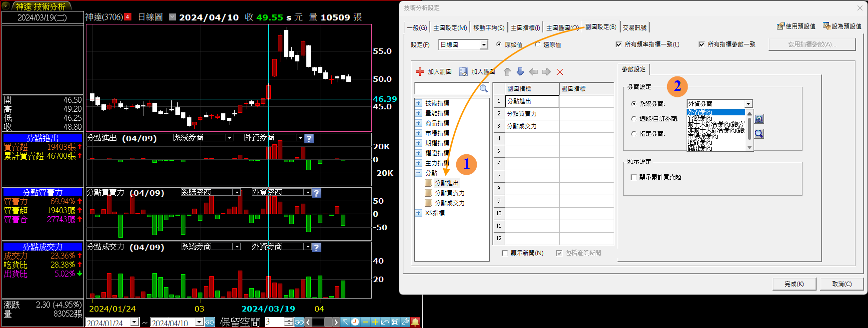Switch to the 主圖設定(M) tab
Image resolution: width=868 pixels, height=328 pixels.
pos(450,28)
